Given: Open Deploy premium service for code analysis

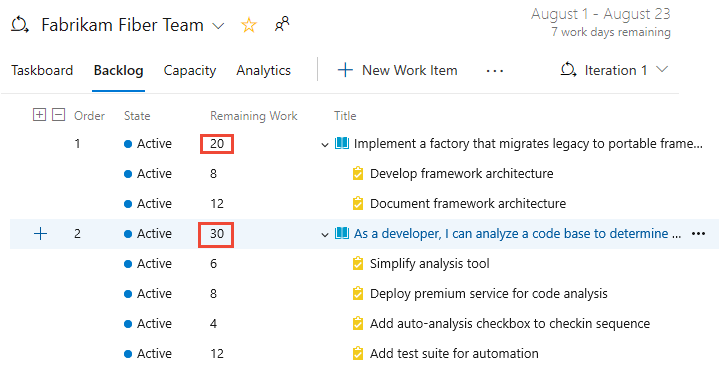Looking at the screenshot, I should (489, 293).
